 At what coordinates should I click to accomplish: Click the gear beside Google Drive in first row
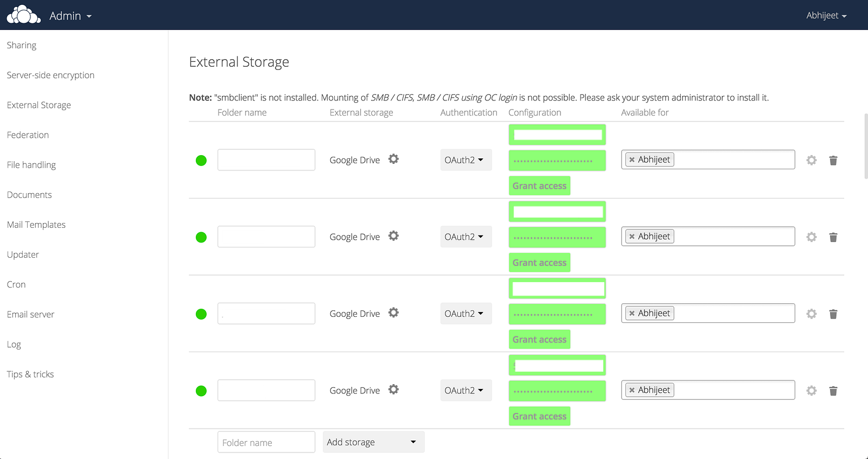394,159
